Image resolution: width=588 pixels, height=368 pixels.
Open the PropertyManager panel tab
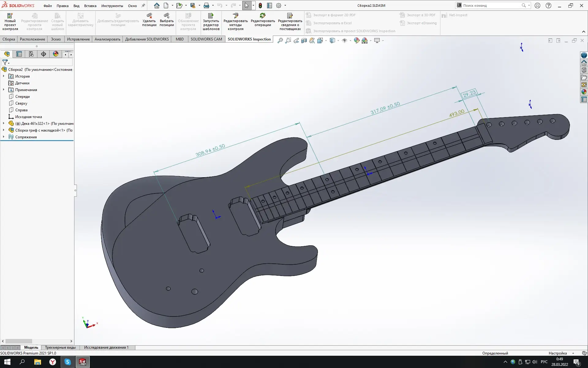[x=19, y=54]
